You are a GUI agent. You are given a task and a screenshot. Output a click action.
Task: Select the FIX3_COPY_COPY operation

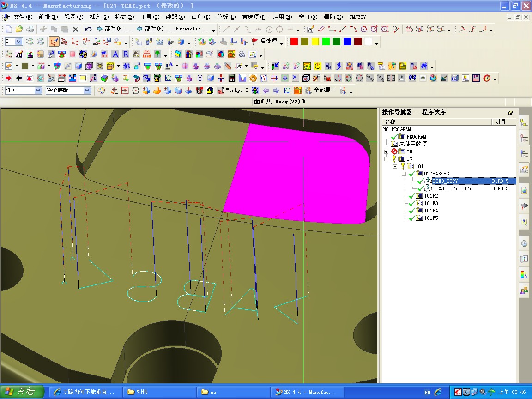(452, 188)
